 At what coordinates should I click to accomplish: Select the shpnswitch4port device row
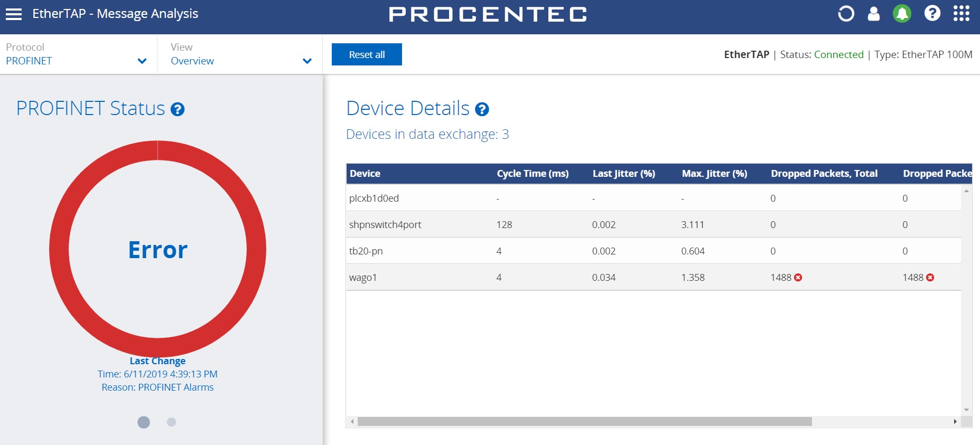654,224
